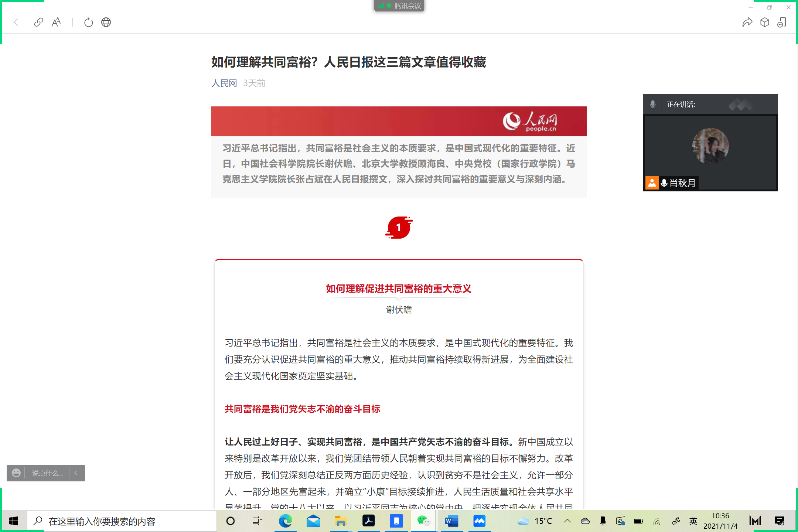Viewport: 798px width, 532px height.
Task: Toggle microphone icon in the speaking panel
Action: point(653,105)
